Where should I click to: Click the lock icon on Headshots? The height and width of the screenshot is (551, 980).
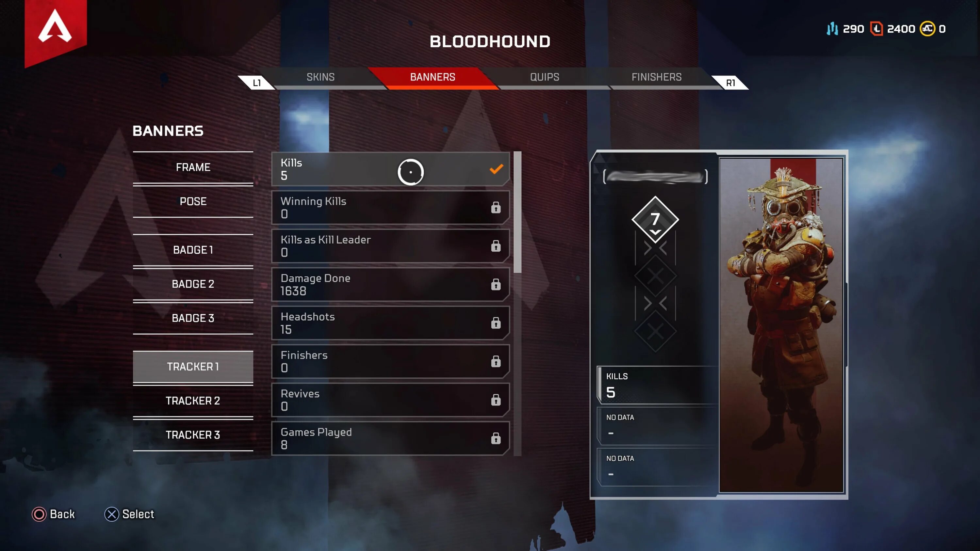point(497,323)
